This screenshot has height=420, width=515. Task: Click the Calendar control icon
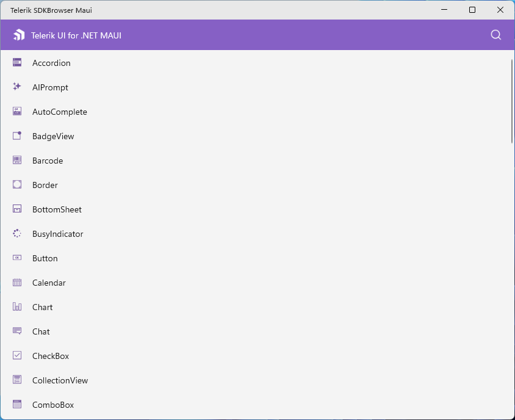click(17, 282)
